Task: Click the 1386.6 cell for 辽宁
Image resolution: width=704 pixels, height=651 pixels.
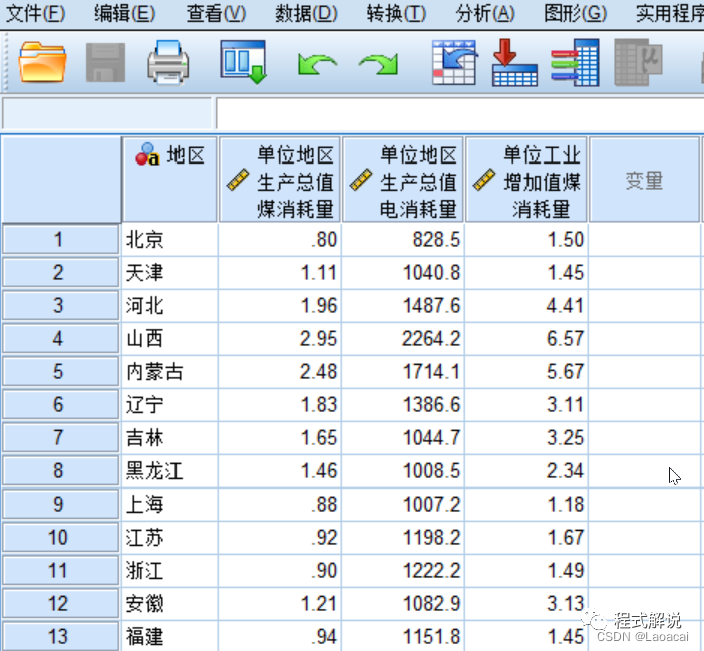Action: (403, 405)
